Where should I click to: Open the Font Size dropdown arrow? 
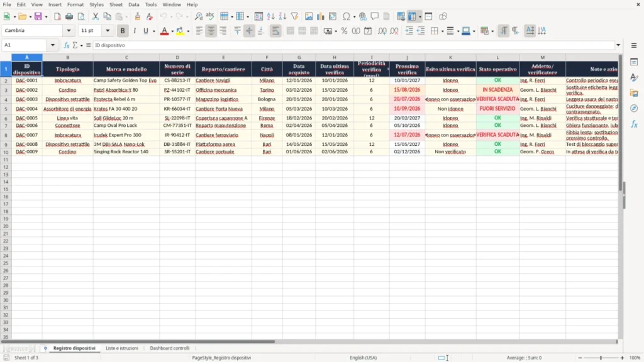click(108, 31)
